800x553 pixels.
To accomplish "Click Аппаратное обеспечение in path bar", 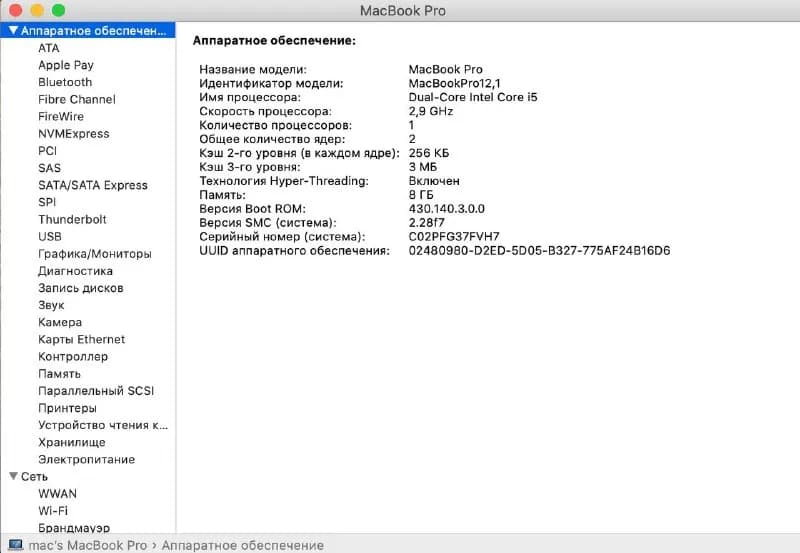I will pos(243,545).
